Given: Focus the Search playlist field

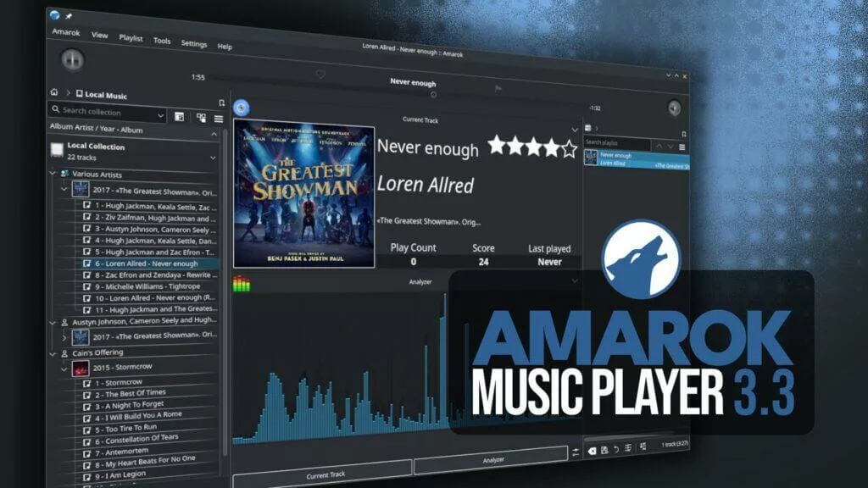Looking at the screenshot, I should point(617,143).
